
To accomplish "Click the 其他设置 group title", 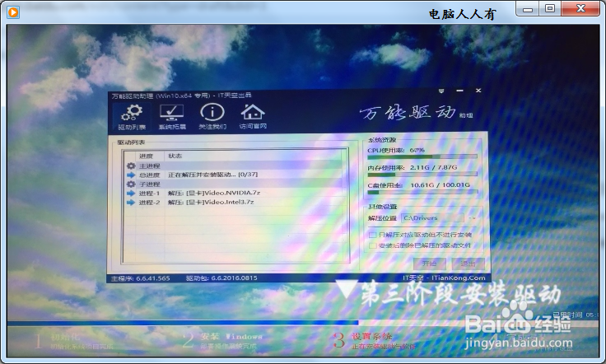I will 383,207.
